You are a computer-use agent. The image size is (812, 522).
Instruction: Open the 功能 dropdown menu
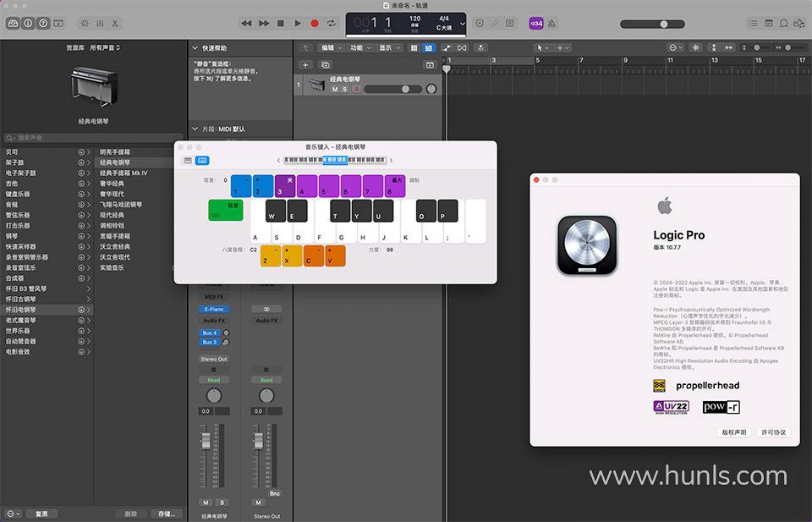[x=359, y=48]
